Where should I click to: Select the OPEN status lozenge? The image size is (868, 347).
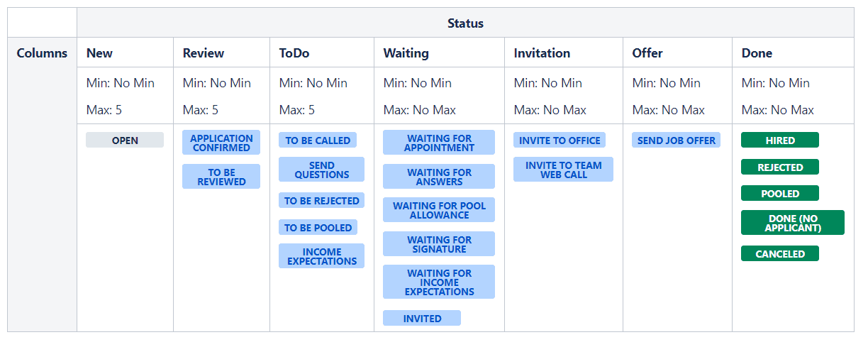click(125, 141)
